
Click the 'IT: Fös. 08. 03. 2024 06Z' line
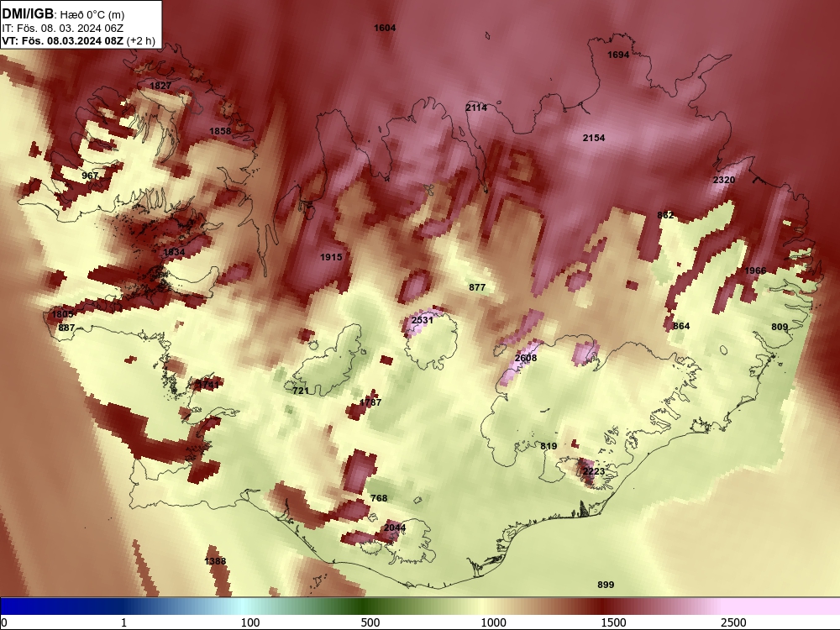(x=63, y=28)
